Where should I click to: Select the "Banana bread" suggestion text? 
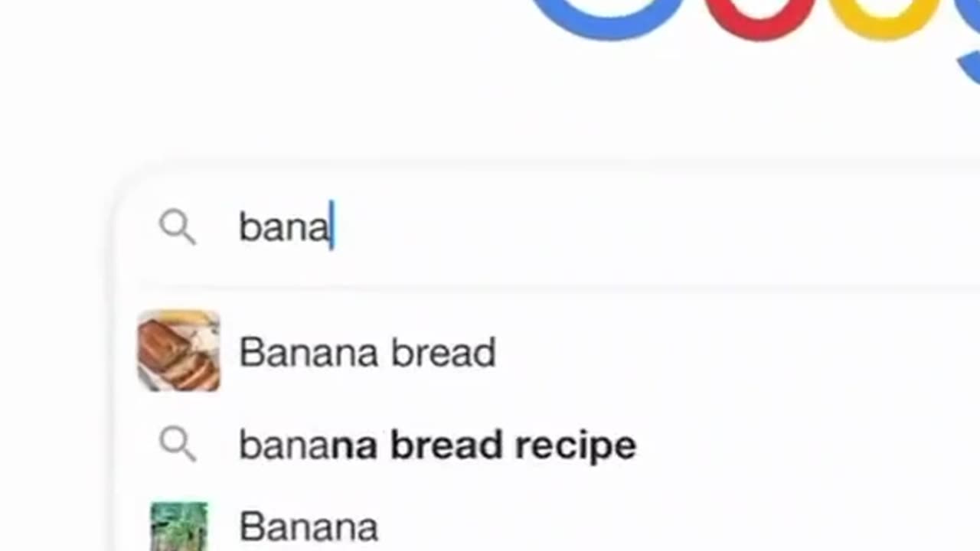[x=367, y=353]
